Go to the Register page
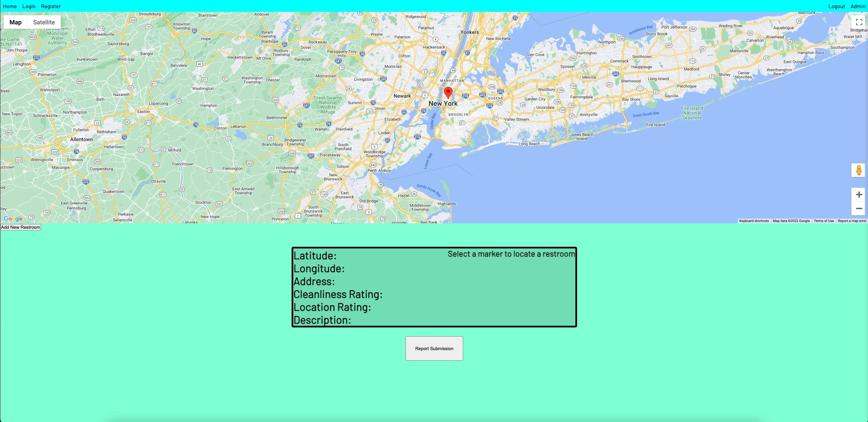 click(51, 6)
